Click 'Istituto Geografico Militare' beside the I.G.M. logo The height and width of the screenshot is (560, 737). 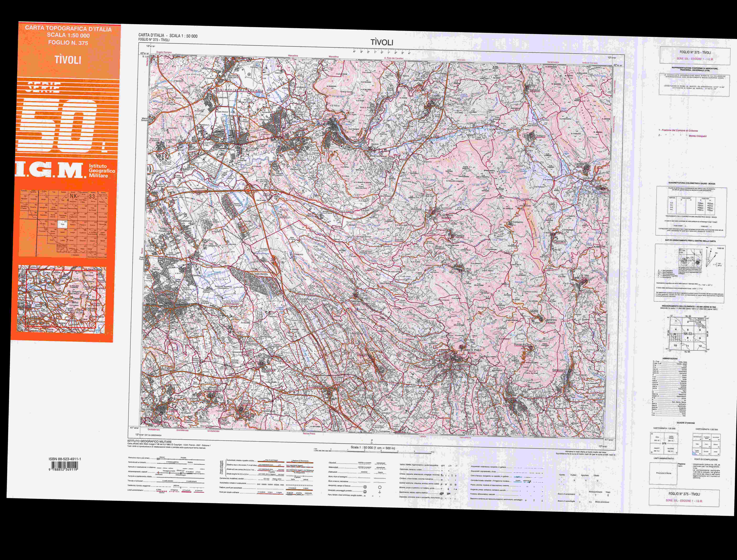pos(102,171)
